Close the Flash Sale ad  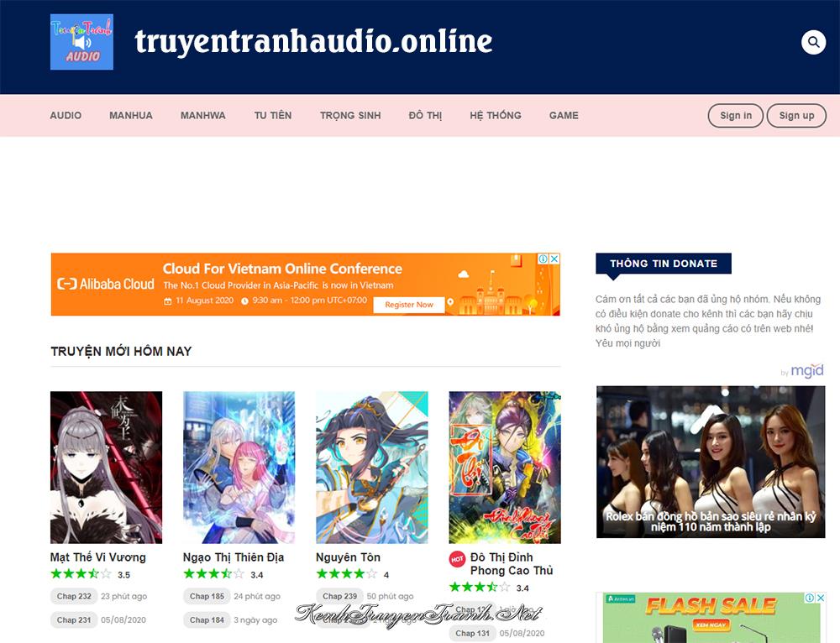pos(821,599)
